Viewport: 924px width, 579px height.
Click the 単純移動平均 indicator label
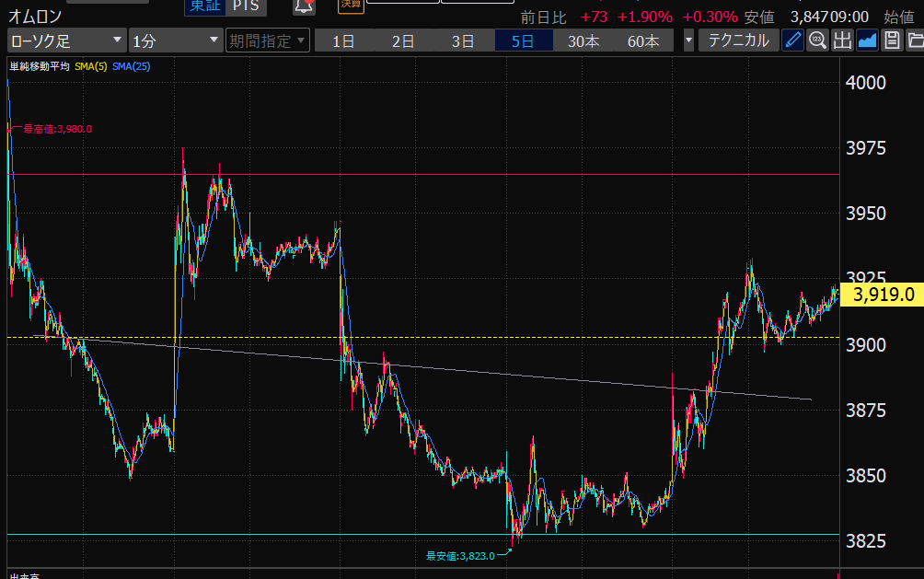(40, 66)
